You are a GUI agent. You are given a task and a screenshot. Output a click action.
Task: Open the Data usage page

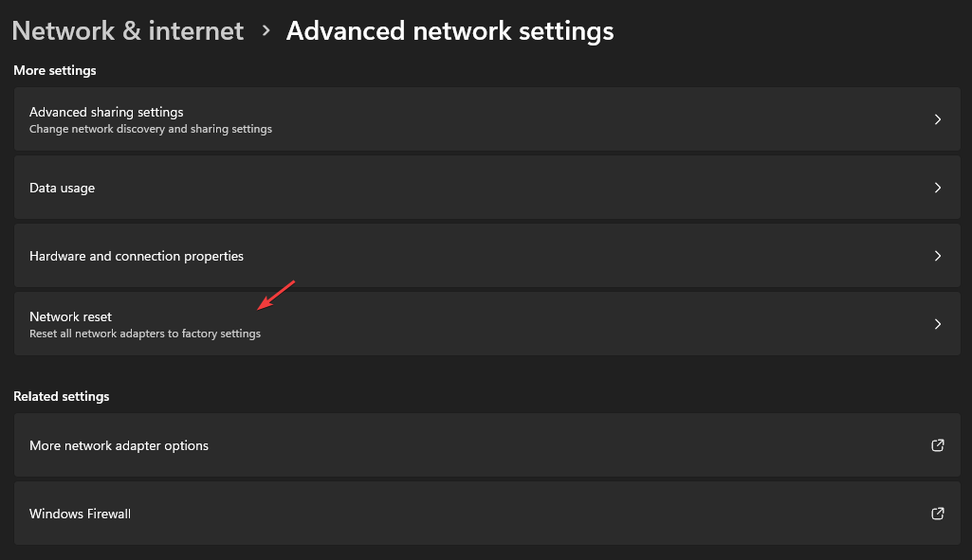(x=486, y=187)
